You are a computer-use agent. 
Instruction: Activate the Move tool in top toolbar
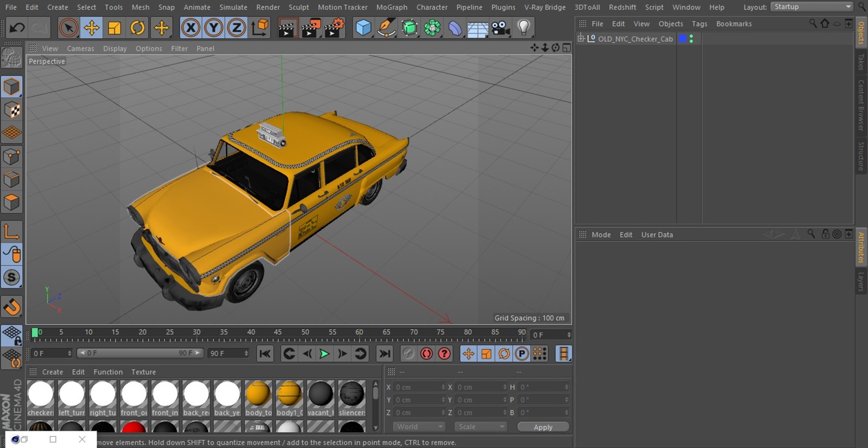click(92, 28)
